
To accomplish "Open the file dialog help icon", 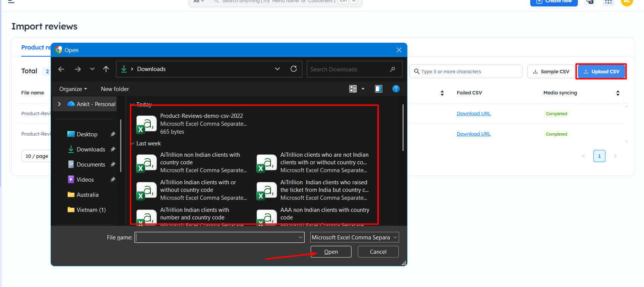I will click(x=396, y=89).
